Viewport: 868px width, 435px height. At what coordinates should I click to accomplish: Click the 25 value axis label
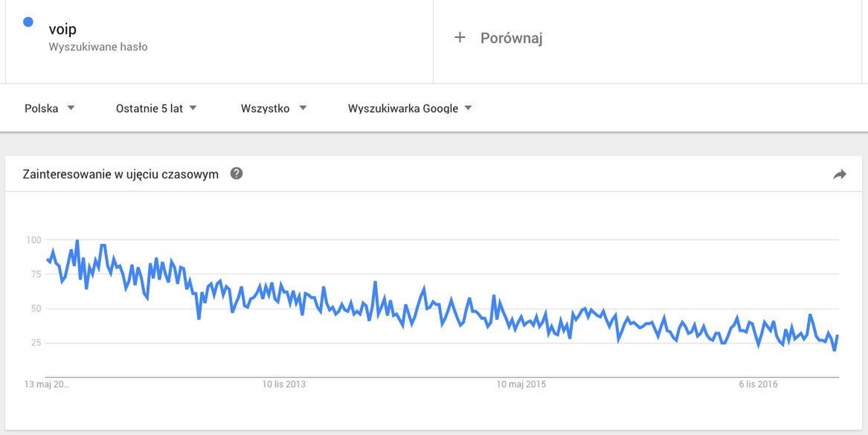pos(35,343)
